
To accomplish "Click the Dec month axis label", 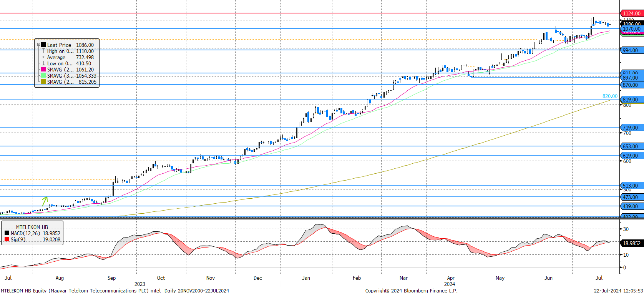I will [258, 278].
